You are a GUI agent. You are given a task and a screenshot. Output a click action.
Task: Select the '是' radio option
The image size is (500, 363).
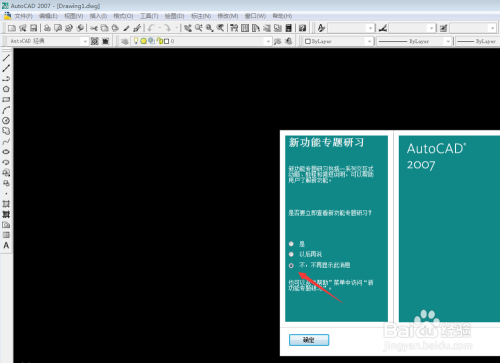pyautogui.click(x=291, y=244)
